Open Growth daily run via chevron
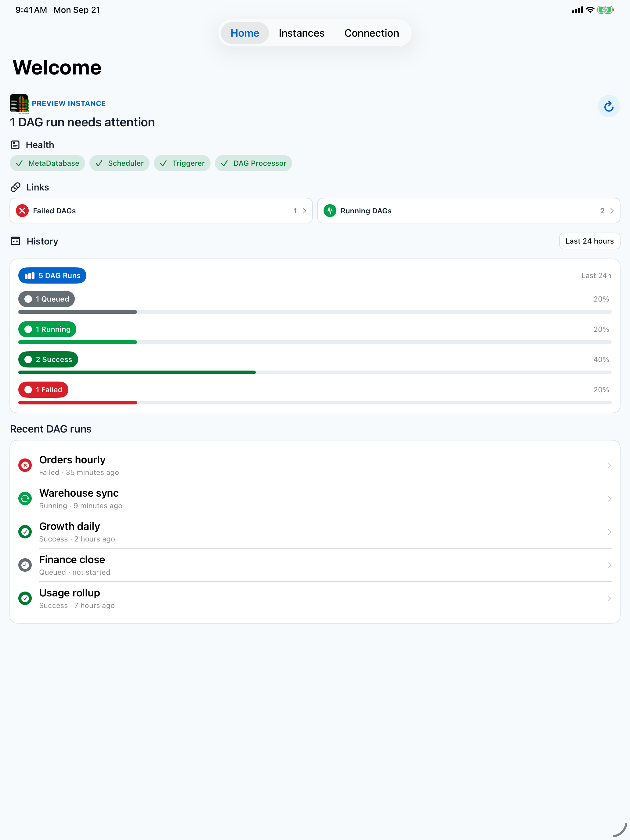 coord(609,532)
